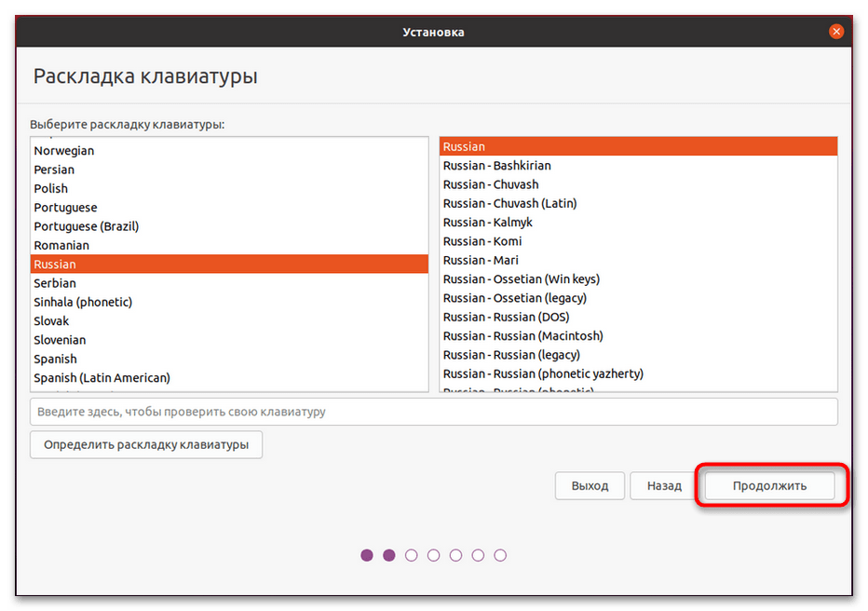Pick Russian - Ossetian (Win keys) variant
The width and height of the screenshot is (868, 611).
tap(522, 279)
